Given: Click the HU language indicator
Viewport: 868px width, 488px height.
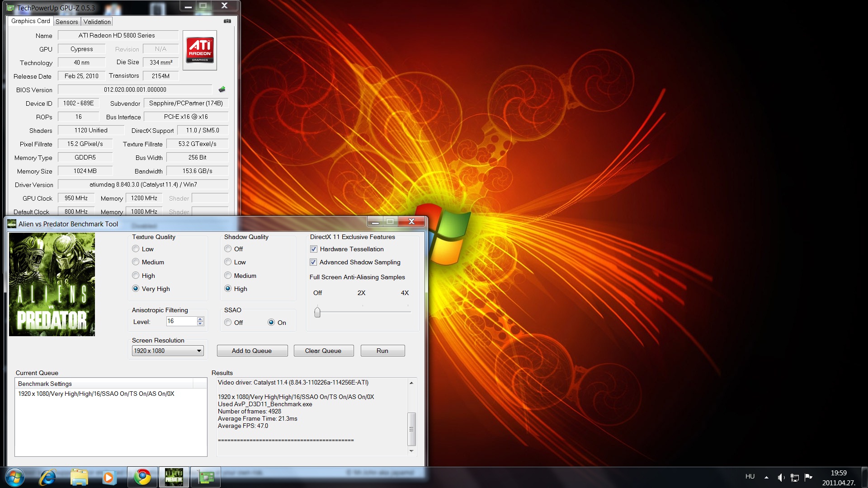Looking at the screenshot, I should (750, 477).
